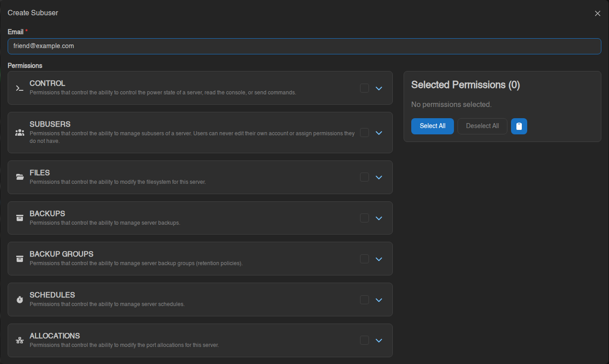Viewport: 609px width, 364px height.
Task: Click the Email field label
Action: point(16,32)
